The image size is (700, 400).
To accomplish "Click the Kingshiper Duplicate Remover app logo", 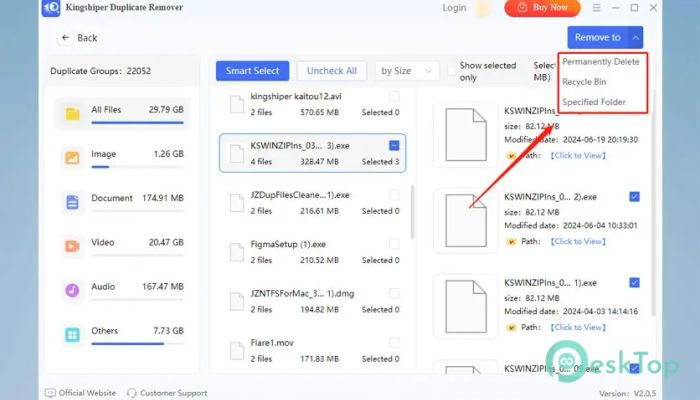I will (51, 8).
